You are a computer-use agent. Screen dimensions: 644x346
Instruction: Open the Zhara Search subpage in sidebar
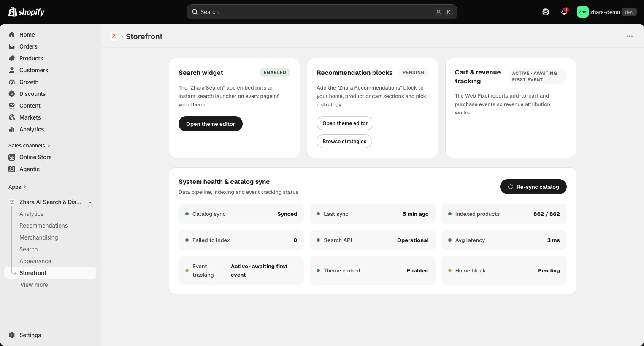29,249
